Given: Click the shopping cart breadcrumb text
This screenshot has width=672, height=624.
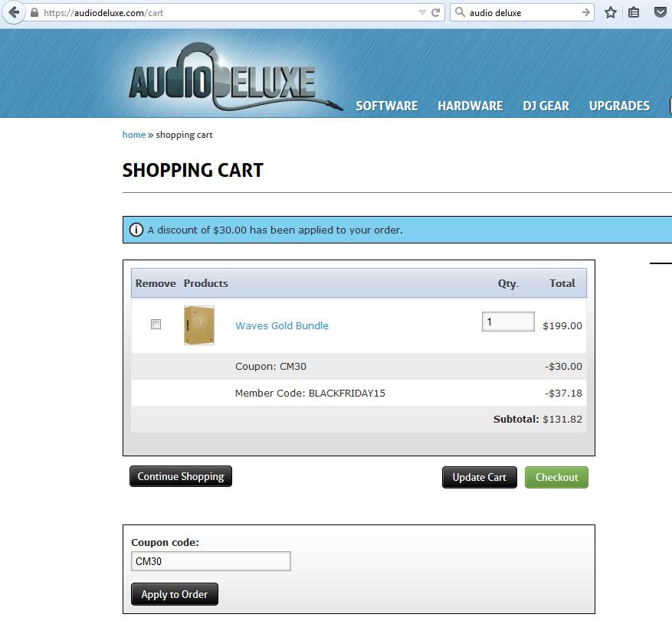Looking at the screenshot, I should click(185, 135).
